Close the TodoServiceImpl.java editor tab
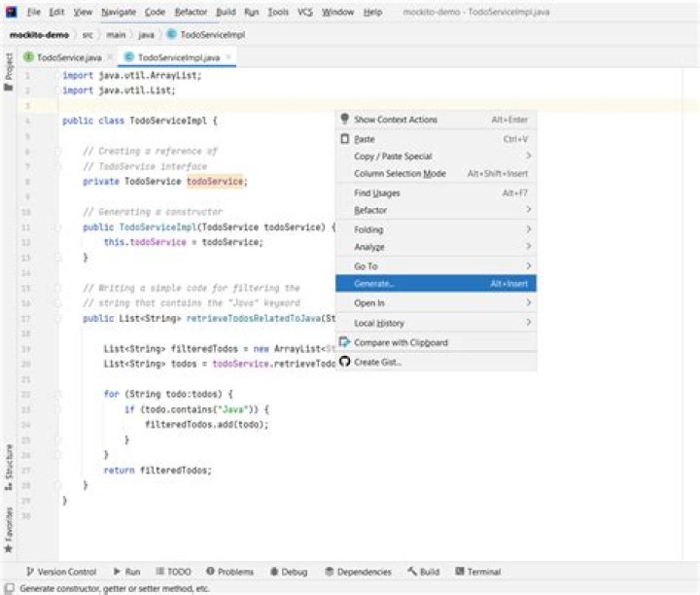700x595 pixels. (x=229, y=57)
